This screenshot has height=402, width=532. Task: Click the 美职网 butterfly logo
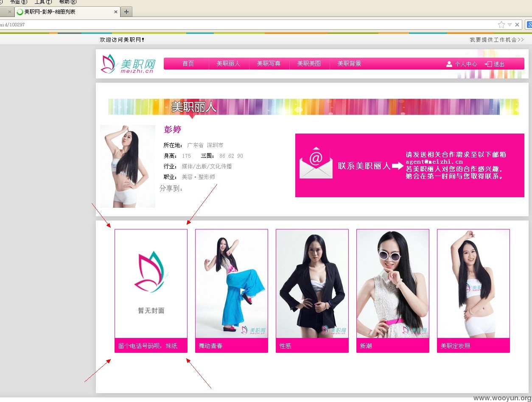(x=128, y=64)
